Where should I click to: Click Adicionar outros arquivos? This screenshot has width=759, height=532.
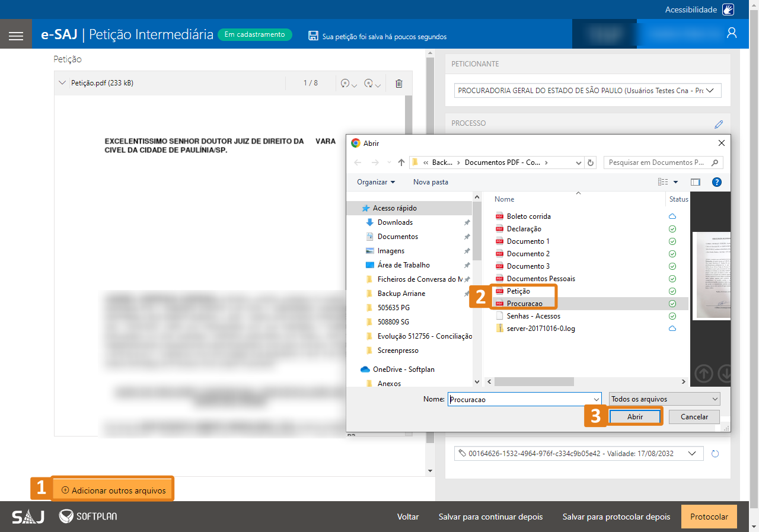click(x=113, y=490)
